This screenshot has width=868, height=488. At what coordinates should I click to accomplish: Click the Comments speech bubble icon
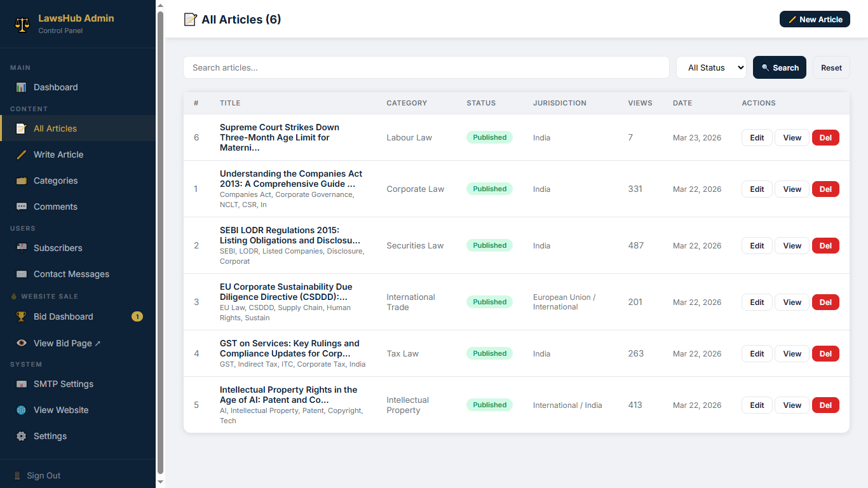[x=22, y=207]
